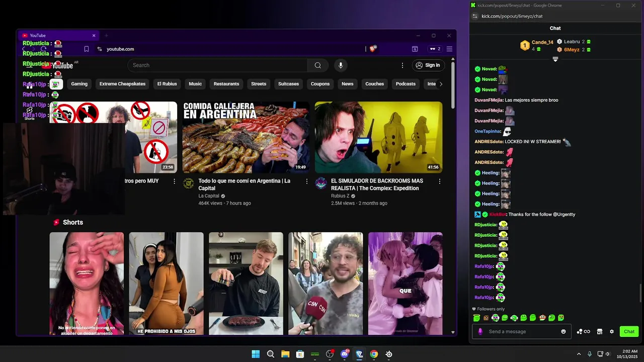Open YouTube settings three-dot menu
Image resolution: width=644 pixels, height=362 pixels.
click(x=402, y=65)
